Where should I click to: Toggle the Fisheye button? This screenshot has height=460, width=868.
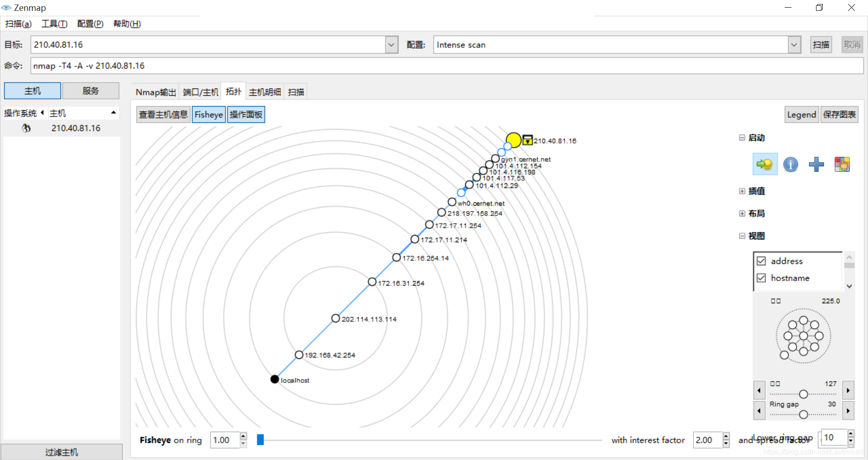coord(208,115)
